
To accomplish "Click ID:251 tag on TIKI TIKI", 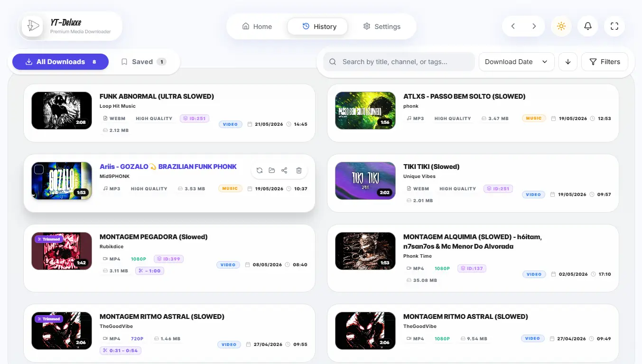I will [498, 188].
